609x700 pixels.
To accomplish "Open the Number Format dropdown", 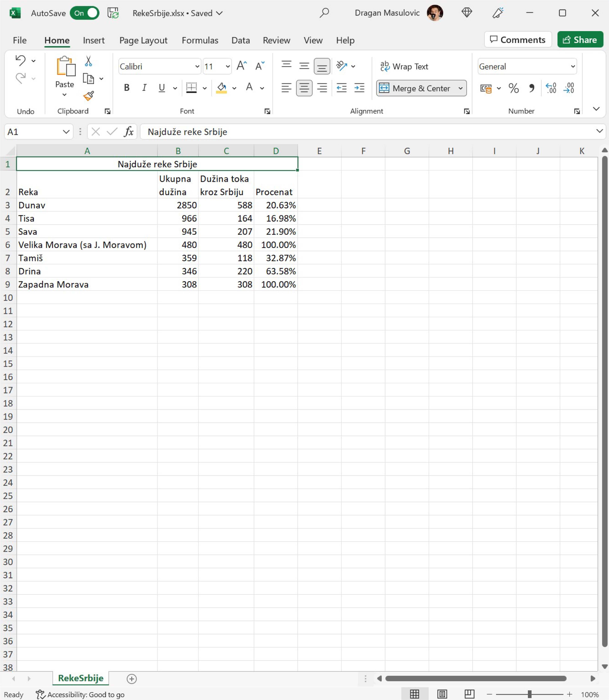I will click(x=573, y=67).
